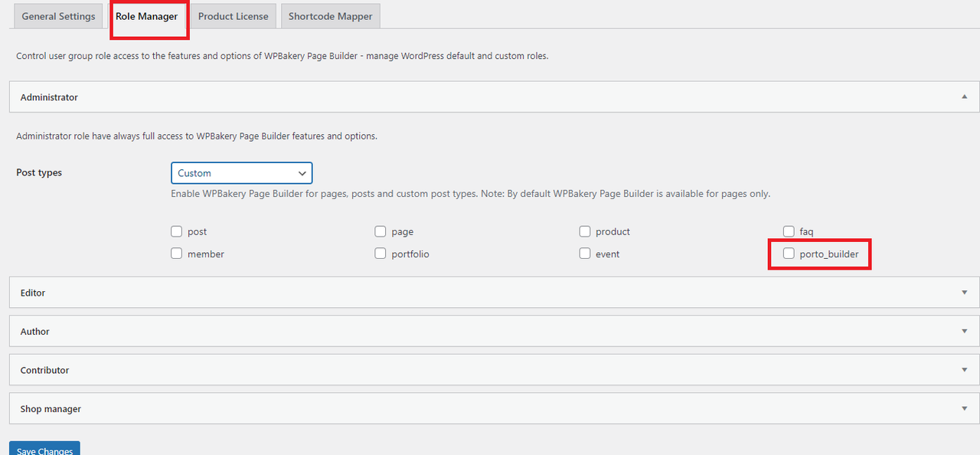Click the portfolio label text

pos(410,254)
